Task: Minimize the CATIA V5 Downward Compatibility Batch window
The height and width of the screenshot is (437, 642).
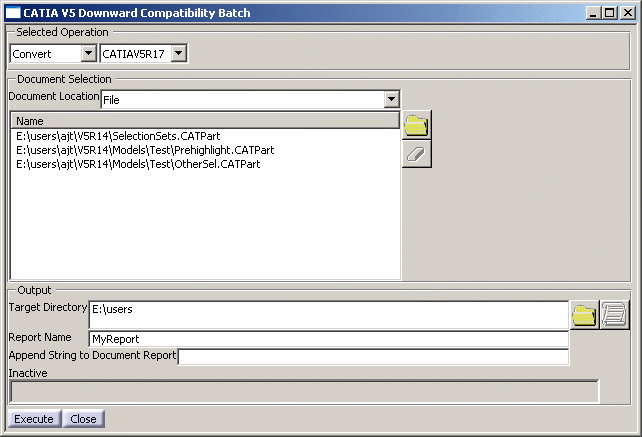Action: [x=593, y=13]
